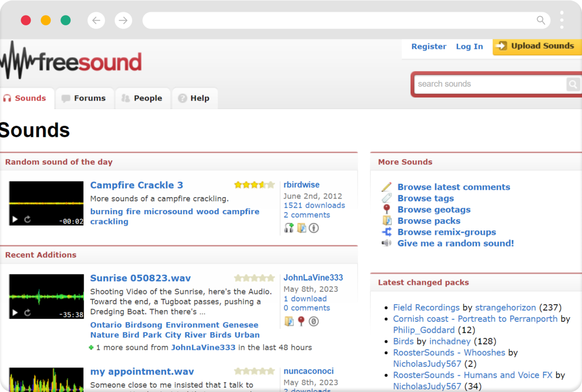Viewport: 582px width, 392px height.
Task: Switch to the People tab
Action: tap(142, 99)
